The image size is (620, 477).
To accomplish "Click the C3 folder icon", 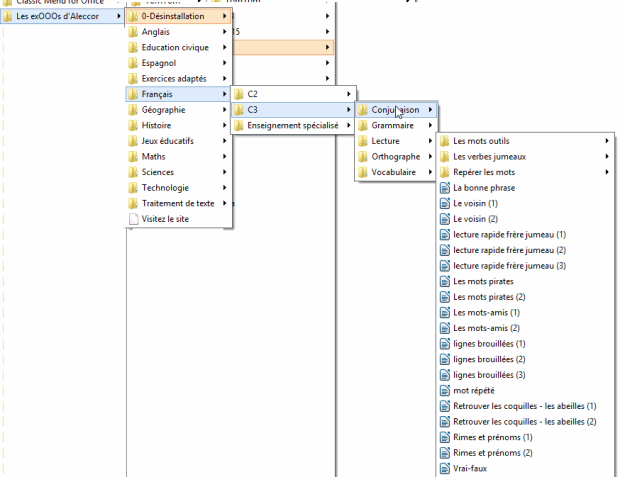I will click(x=238, y=110).
